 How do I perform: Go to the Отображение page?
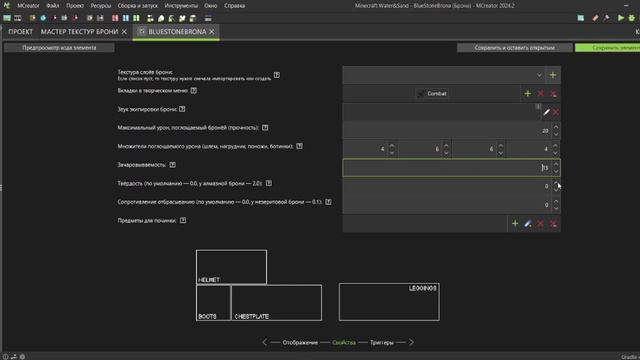(300, 342)
